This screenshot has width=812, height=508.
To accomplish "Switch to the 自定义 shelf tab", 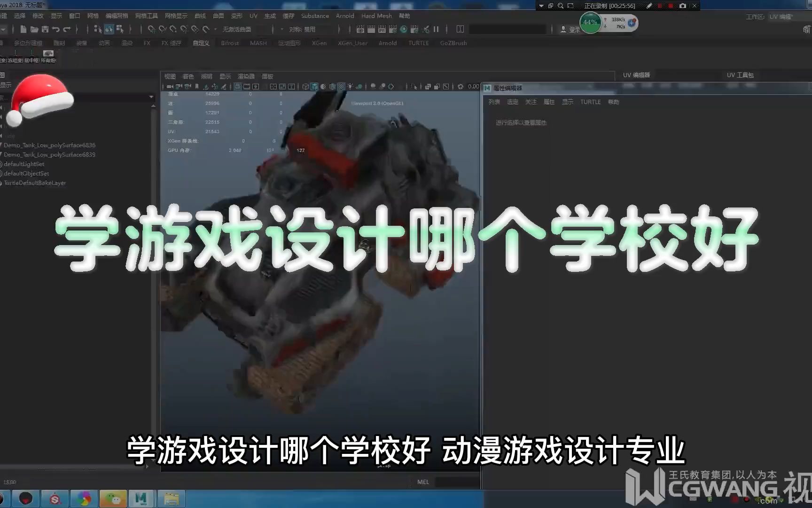I will [x=201, y=43].
